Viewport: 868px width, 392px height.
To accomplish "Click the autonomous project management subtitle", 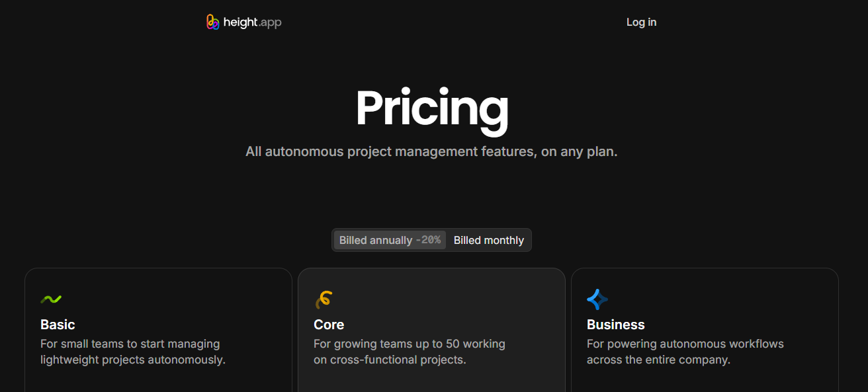I will pos(431,151).
